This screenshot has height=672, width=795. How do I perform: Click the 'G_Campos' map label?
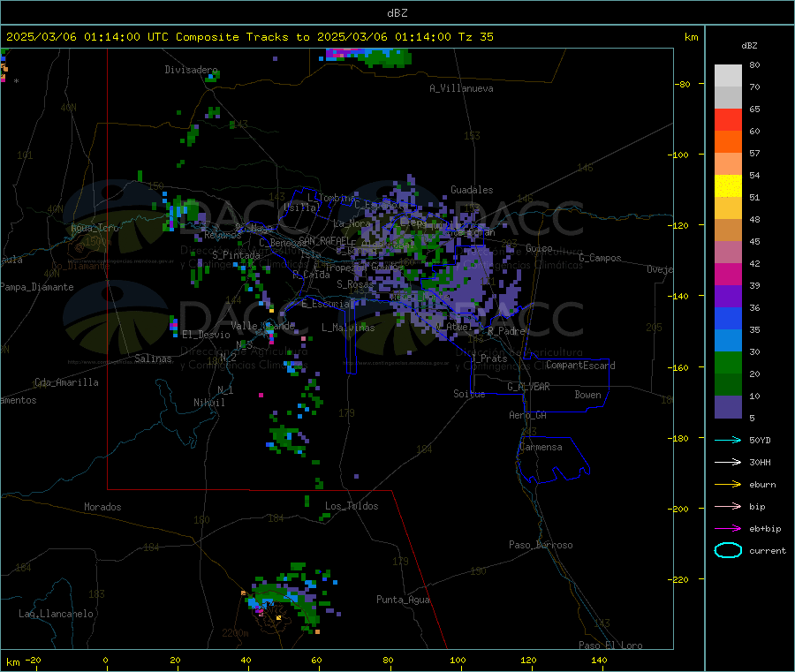[x=601, y=258]
